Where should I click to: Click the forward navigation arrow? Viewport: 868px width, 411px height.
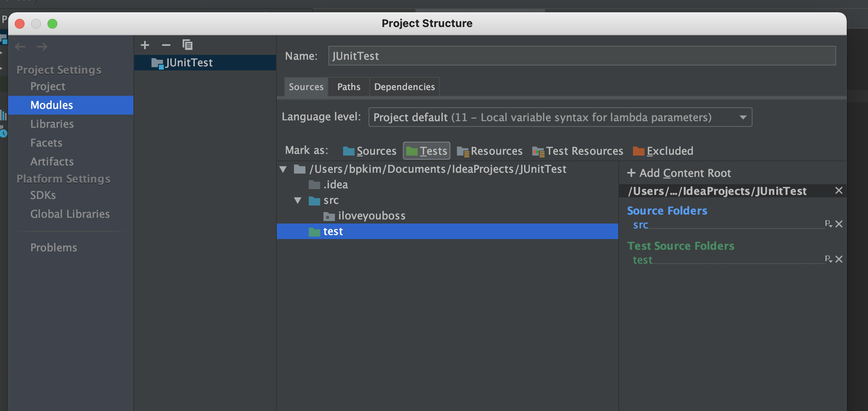click(42, 47)
